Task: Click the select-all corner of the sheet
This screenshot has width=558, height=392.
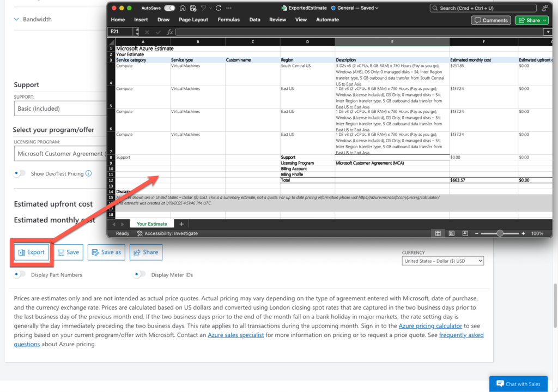Action: click(x=111, y=42)
